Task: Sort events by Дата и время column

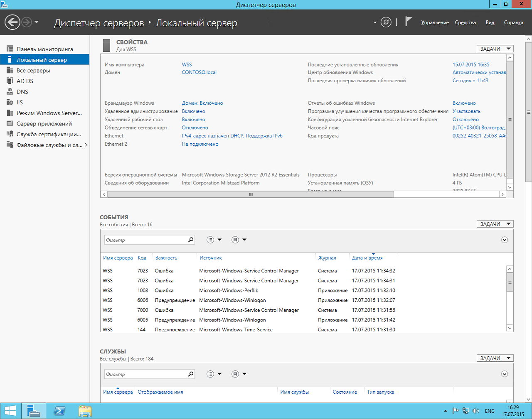Action: tap(367, 258)
